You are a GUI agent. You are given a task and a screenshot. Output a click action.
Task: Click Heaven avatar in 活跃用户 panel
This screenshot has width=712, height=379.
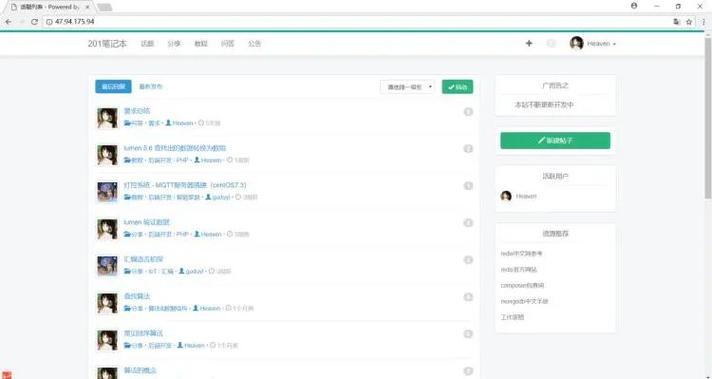(x=506, y=196)
